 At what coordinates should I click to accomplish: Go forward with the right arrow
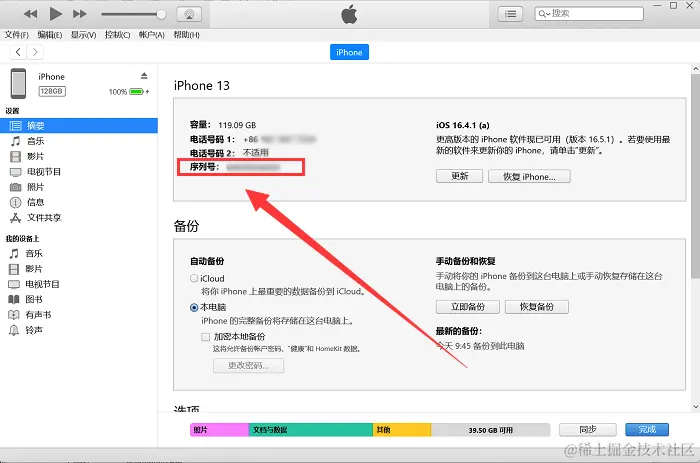(35, 52)
